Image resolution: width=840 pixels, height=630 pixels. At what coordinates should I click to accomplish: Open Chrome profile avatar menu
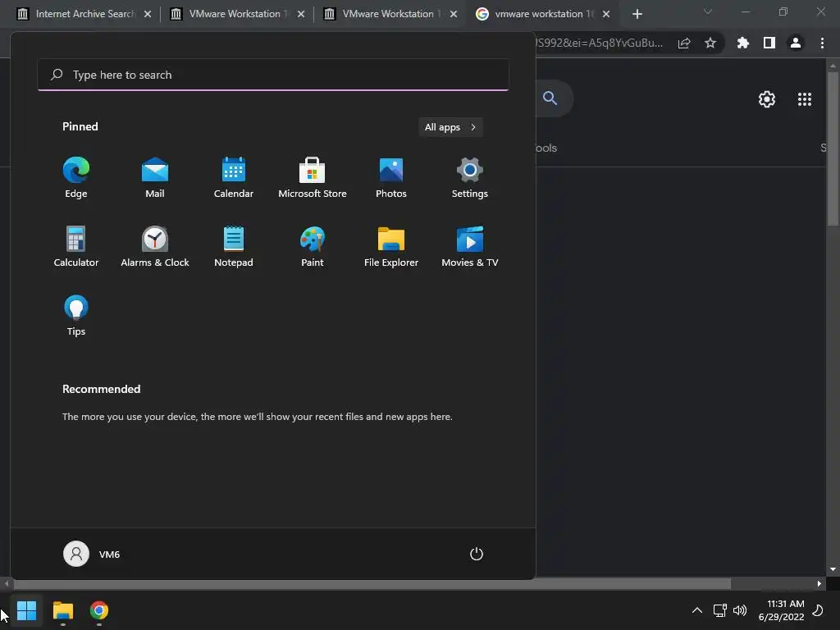pyautogui.click(x=796, y=43)
